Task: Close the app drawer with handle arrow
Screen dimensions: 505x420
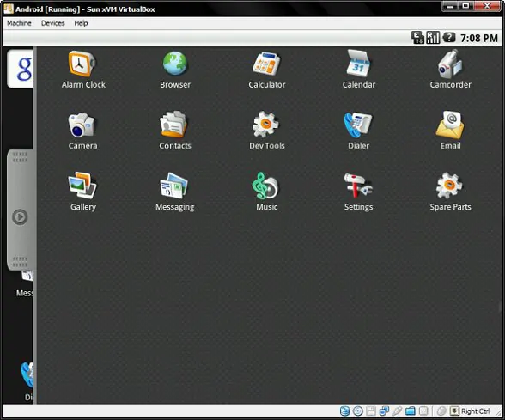Action: (20, 216)
